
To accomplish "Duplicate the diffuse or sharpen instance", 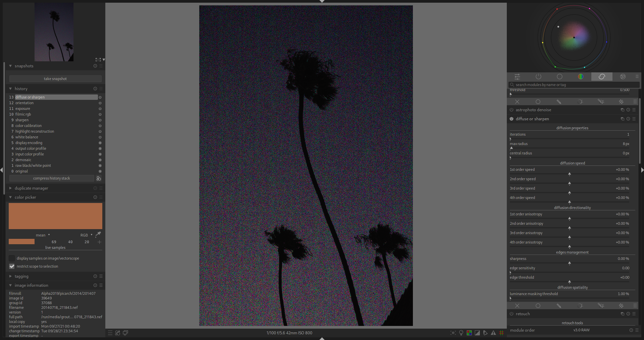I will click(x=623, y=119).
